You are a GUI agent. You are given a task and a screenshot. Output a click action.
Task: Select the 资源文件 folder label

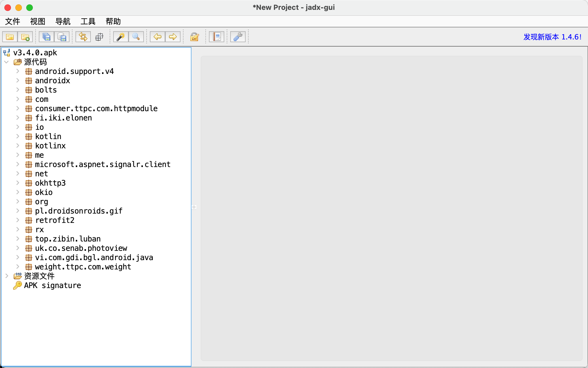pyautogui.click(x=39, y=276)
